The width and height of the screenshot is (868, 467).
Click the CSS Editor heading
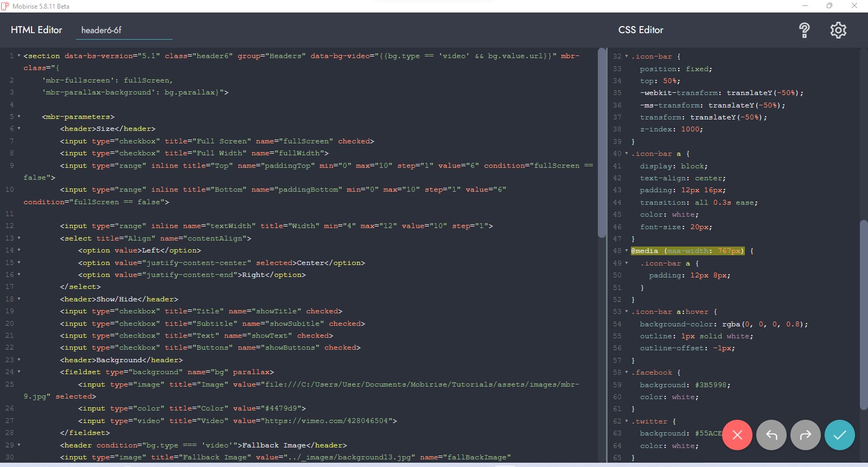coord(641,30)
